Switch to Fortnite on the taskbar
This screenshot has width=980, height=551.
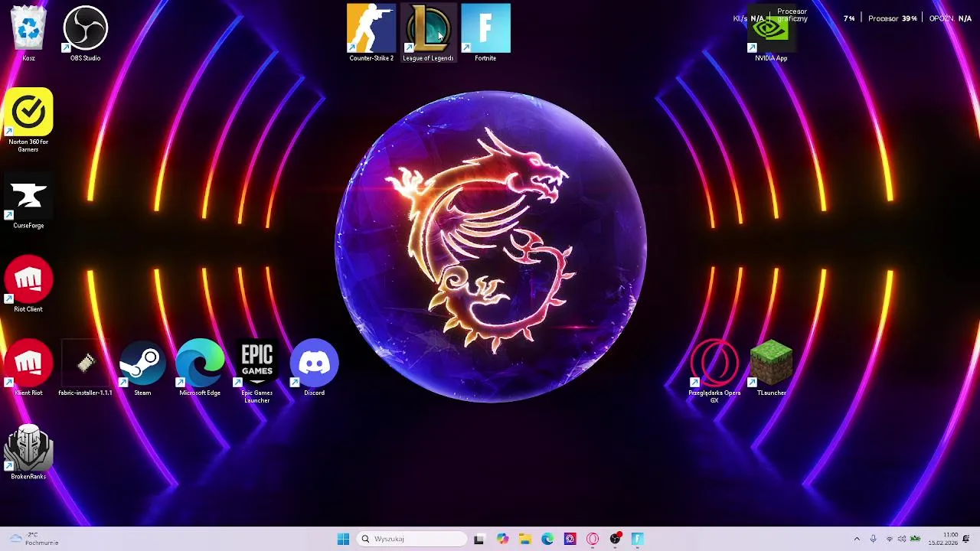click(x=637, y=539)
